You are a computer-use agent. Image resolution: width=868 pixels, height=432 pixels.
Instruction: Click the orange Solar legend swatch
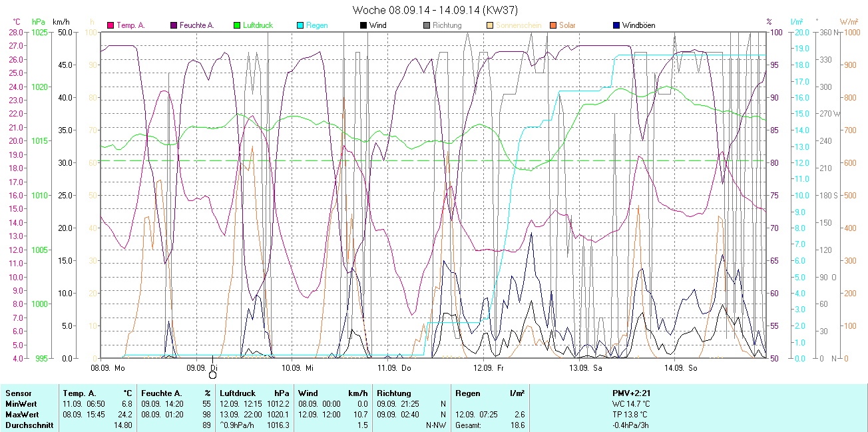[x=553, y=25]
